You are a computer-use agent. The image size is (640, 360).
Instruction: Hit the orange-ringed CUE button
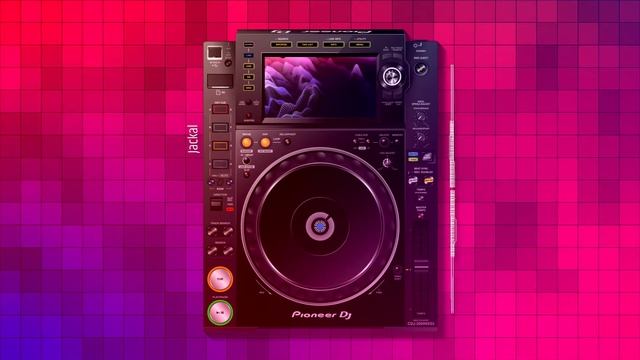220,279
